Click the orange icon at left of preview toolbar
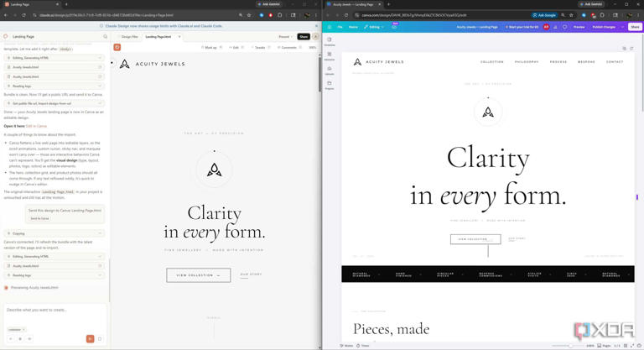 pyautogui.click(x=117, y=47)
